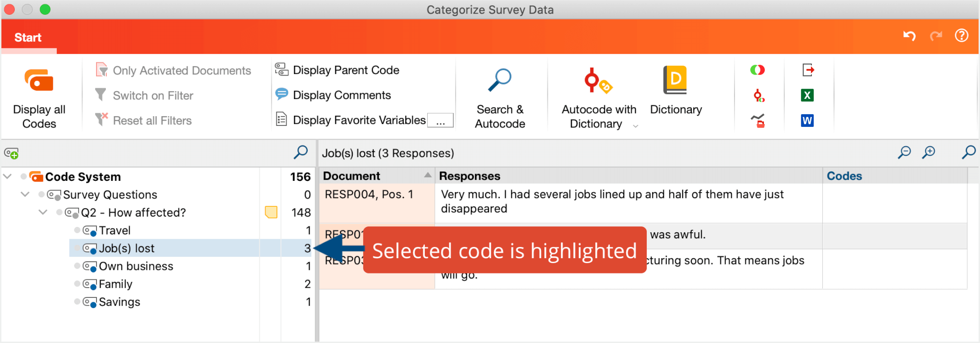Zoom out responses with minus magnifier
The height and width of the screenshot is (343, 980).
(x=904, y=153)
